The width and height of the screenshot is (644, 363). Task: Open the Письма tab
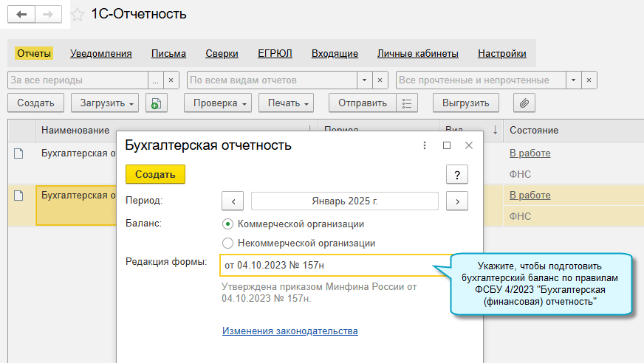(168, 53)
